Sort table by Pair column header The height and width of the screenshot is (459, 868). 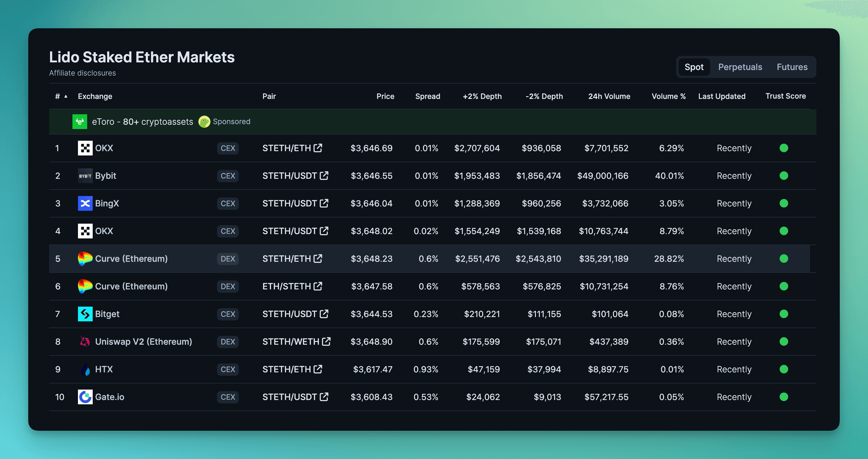pyautogui.click(x=269, y=96)
